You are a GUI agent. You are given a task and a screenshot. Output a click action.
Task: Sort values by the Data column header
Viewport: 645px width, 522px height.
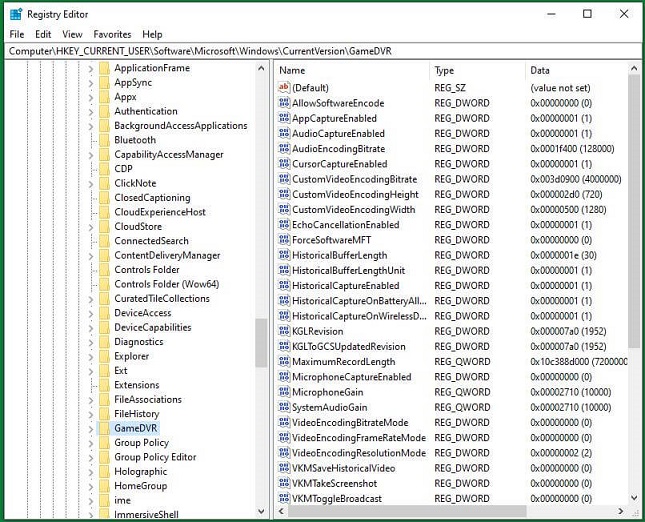click(x=577, y=70)
